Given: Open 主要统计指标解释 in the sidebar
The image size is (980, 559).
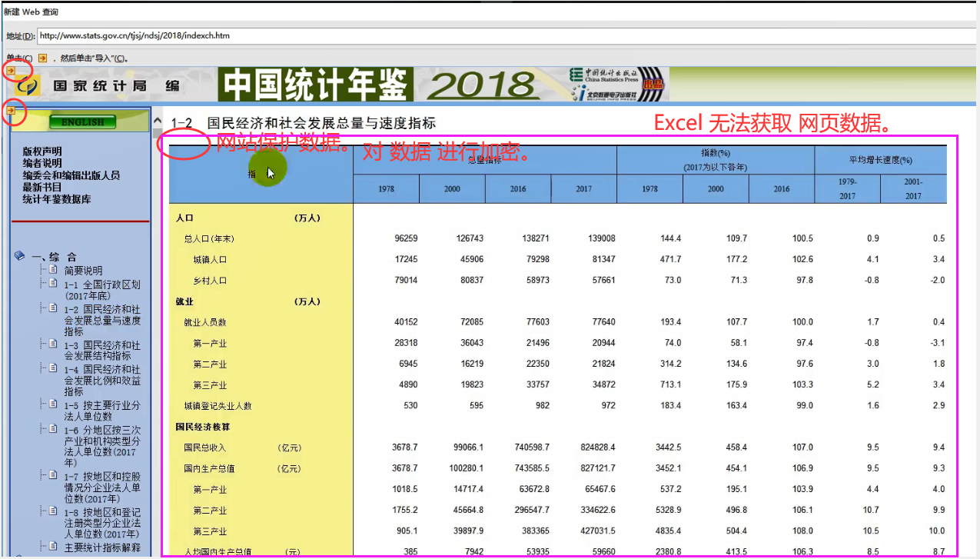Looking at the screenshot, I should [x=102, y=547].
